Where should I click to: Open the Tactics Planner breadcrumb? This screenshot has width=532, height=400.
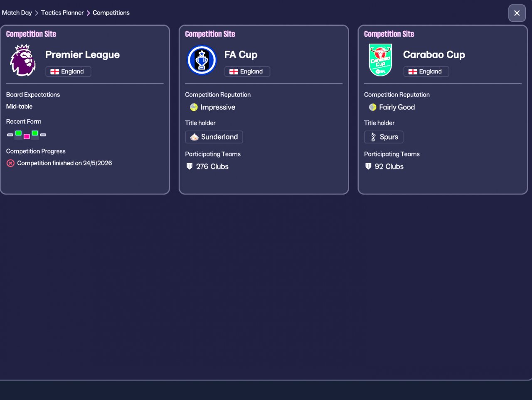click(x=62, y=13)
